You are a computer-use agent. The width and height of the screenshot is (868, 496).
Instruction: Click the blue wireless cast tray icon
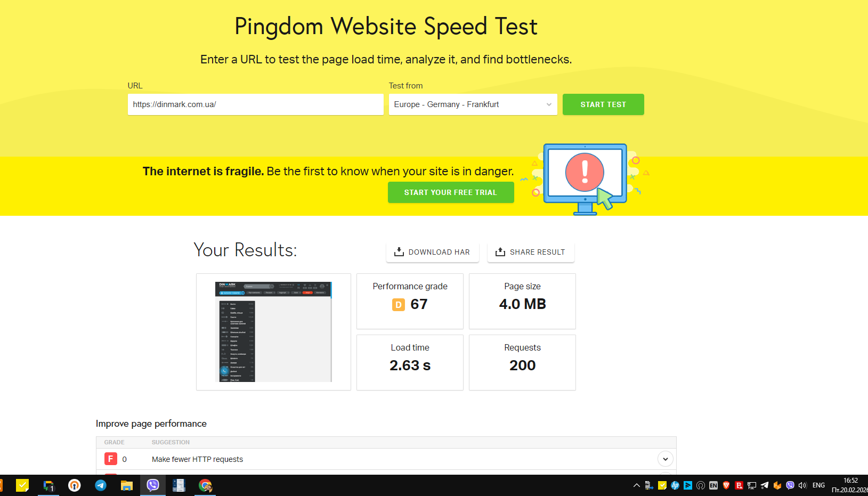coord(688,485)
